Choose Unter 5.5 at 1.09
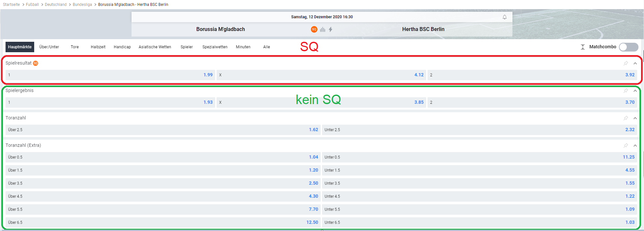The height and width of the screenshot is (231, 644). coord(480,209)
